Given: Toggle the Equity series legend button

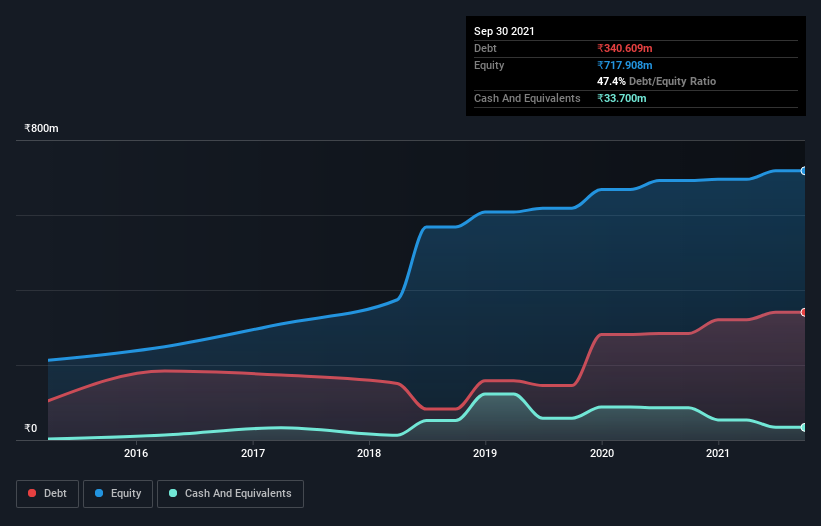Looking at the screenshot, I should [118, 494].
